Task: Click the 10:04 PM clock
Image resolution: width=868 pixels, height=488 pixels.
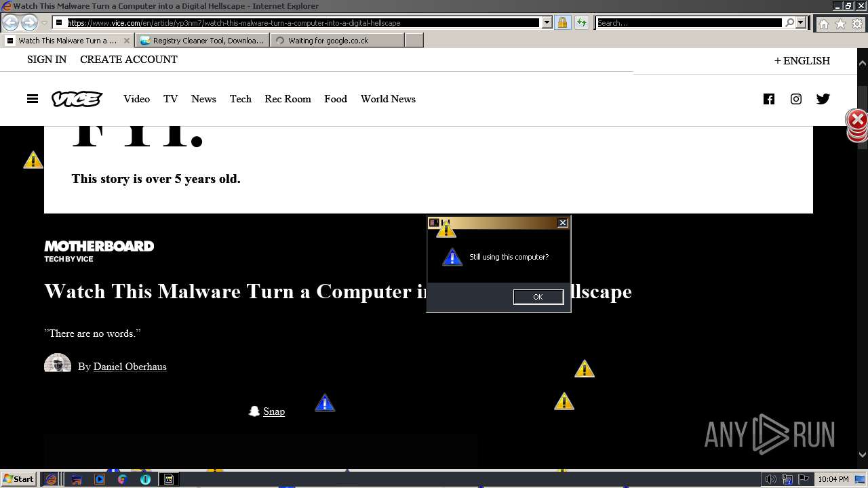Action: [833, 479]
